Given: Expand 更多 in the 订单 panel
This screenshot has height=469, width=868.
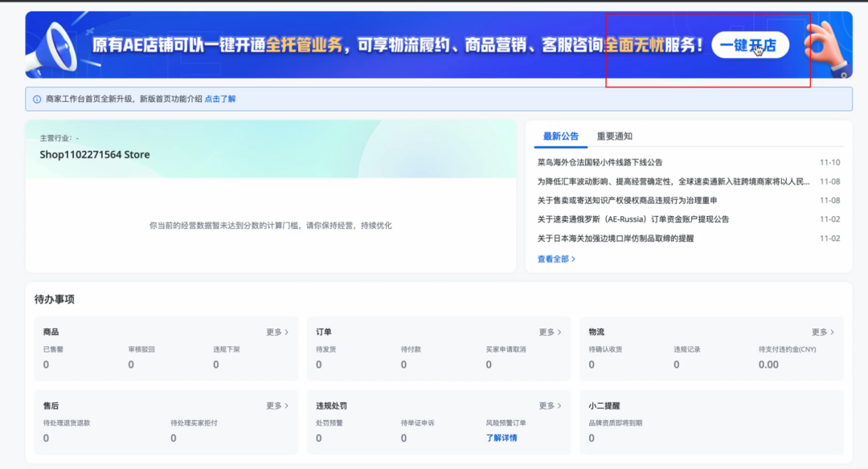Looking at the screenshot, I should point(549,331).
